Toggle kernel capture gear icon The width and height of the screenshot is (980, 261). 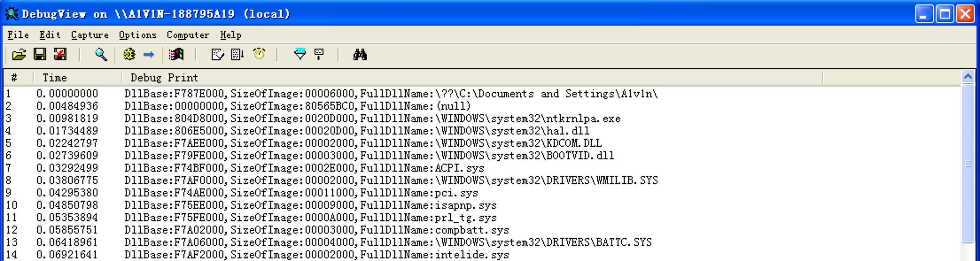pyautogui.click(x=129, y=54)
